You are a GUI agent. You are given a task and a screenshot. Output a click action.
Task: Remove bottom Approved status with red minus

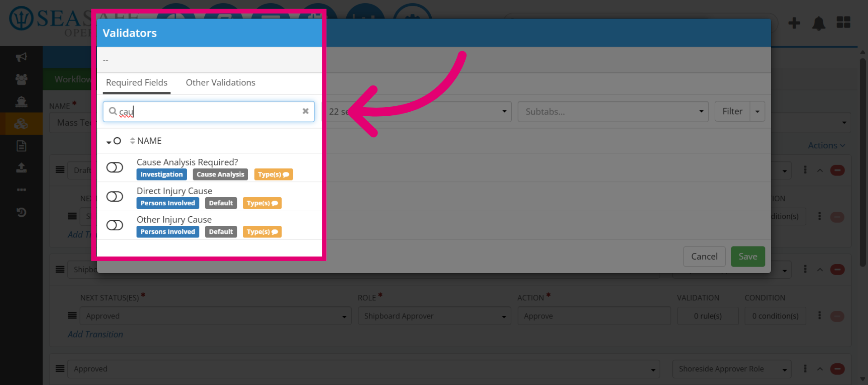tap(837, 369)
